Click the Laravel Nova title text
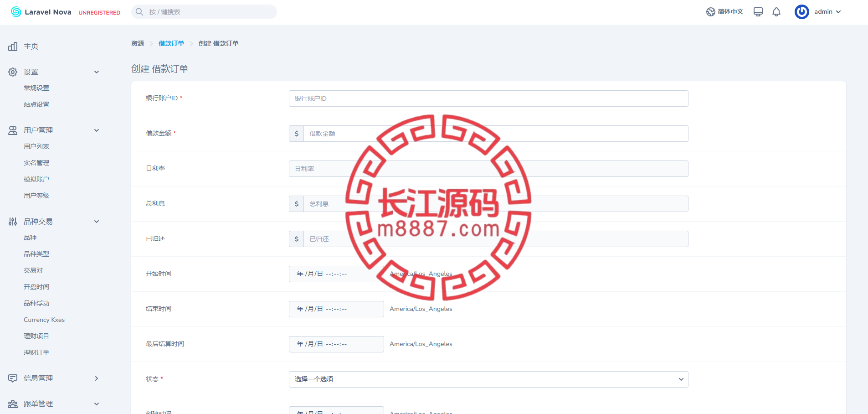This screenshot has height=414, width=868. [x=48, y=12]
